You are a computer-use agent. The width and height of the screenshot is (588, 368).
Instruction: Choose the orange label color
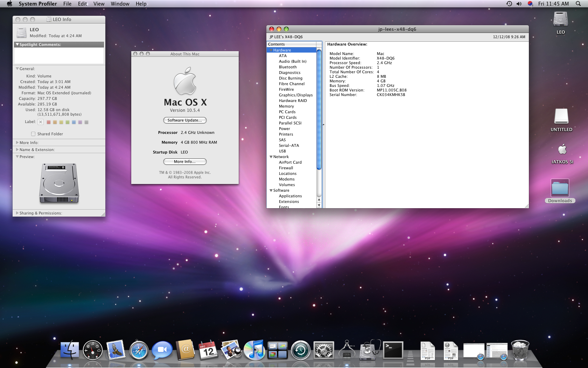pyautogui.click(x=55, y=122)
